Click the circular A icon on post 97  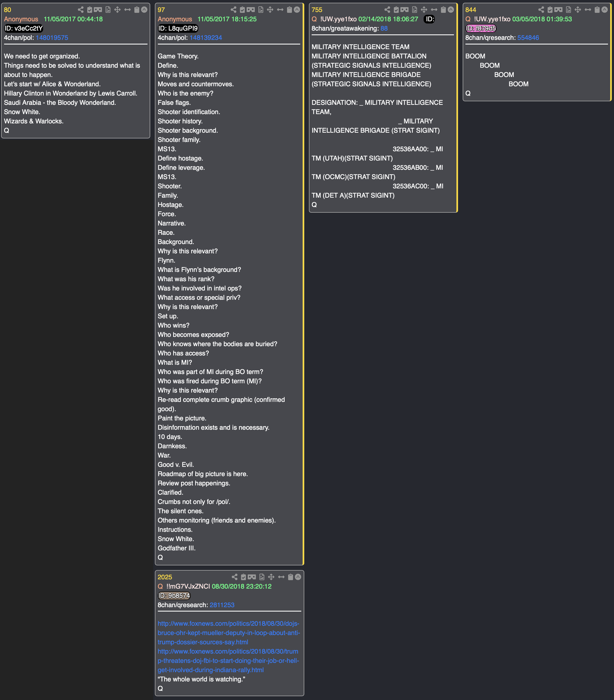pyautogui.click(x=297, y=10)
